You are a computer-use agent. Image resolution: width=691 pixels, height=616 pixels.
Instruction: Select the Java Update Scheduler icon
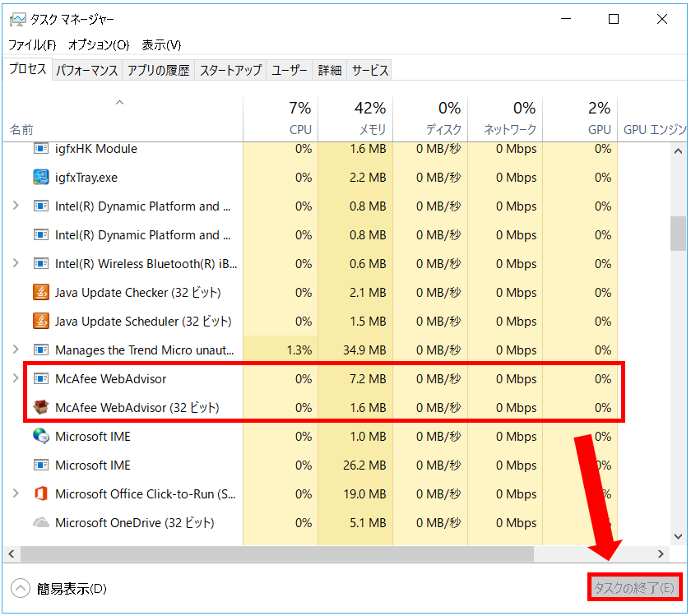click(41, 321)
